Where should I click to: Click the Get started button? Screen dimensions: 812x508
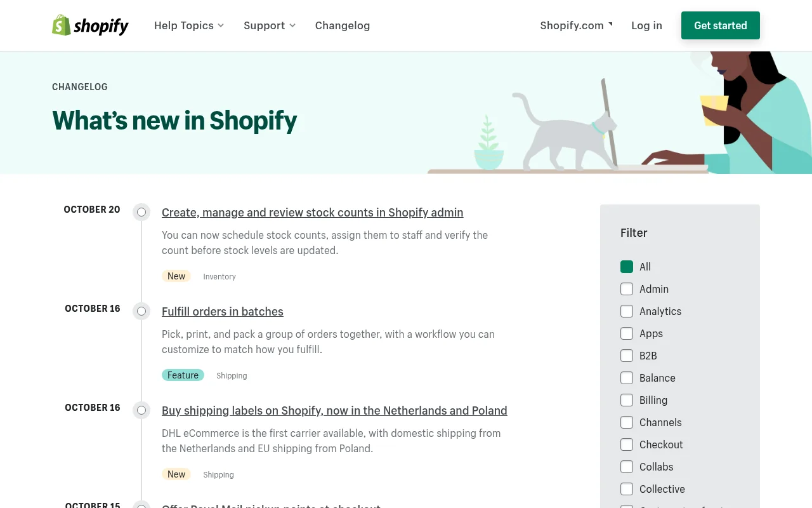point(721,25)
